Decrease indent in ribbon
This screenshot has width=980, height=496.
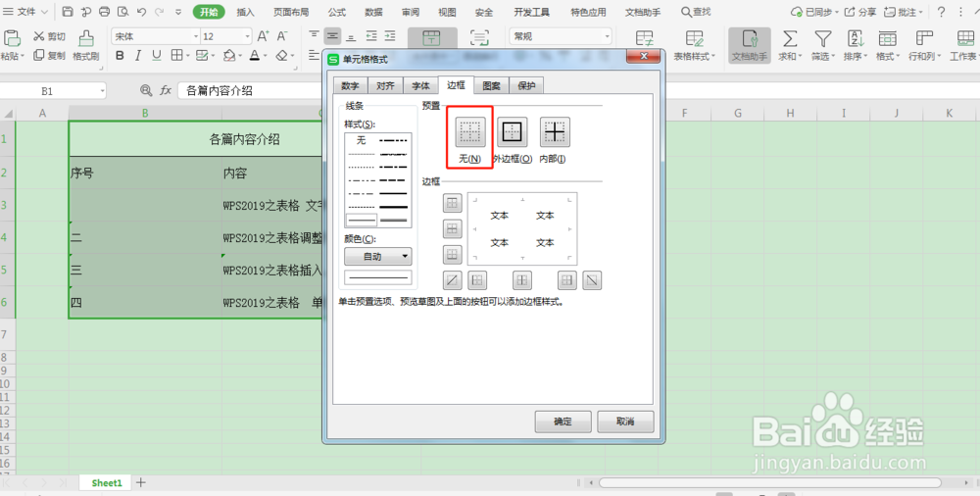tap(371, 36)
